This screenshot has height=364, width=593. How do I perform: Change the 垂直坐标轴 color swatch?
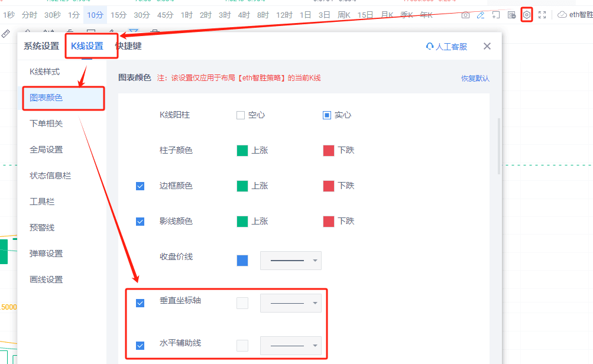point(242,303)
